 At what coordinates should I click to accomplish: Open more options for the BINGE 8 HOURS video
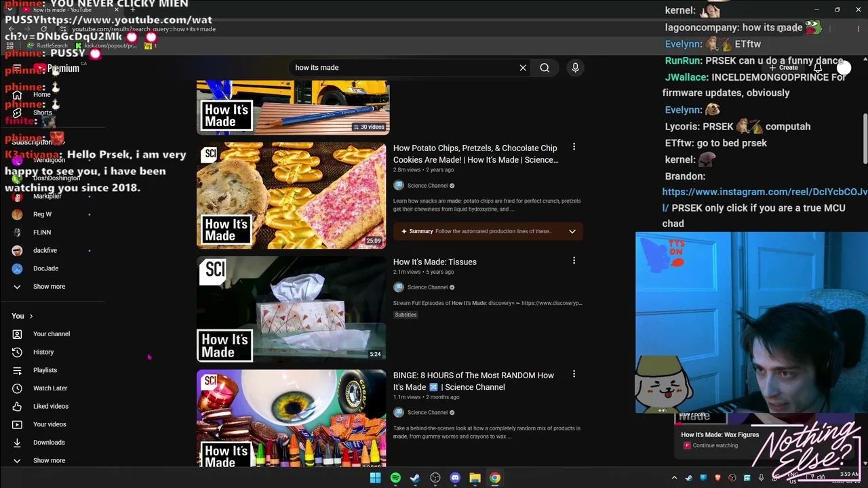[x=574, y=374]
